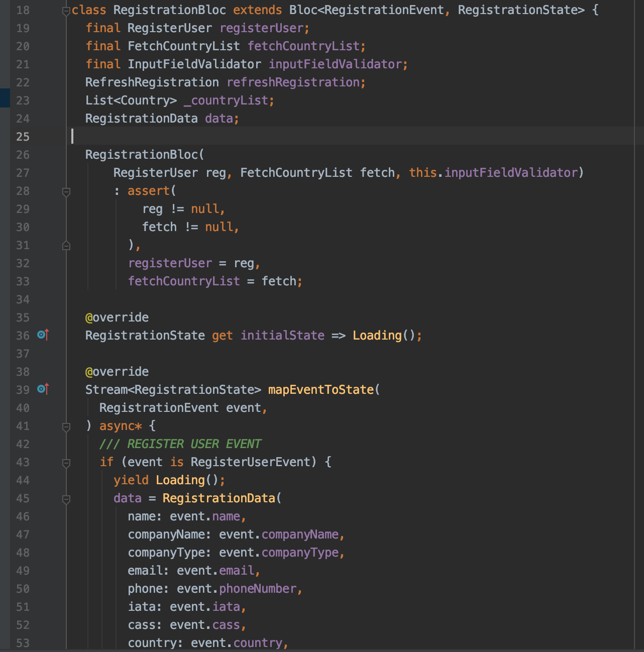644x652 pixels.
Task: Click the fold end marker on line 31
Action: pos(66,246)
